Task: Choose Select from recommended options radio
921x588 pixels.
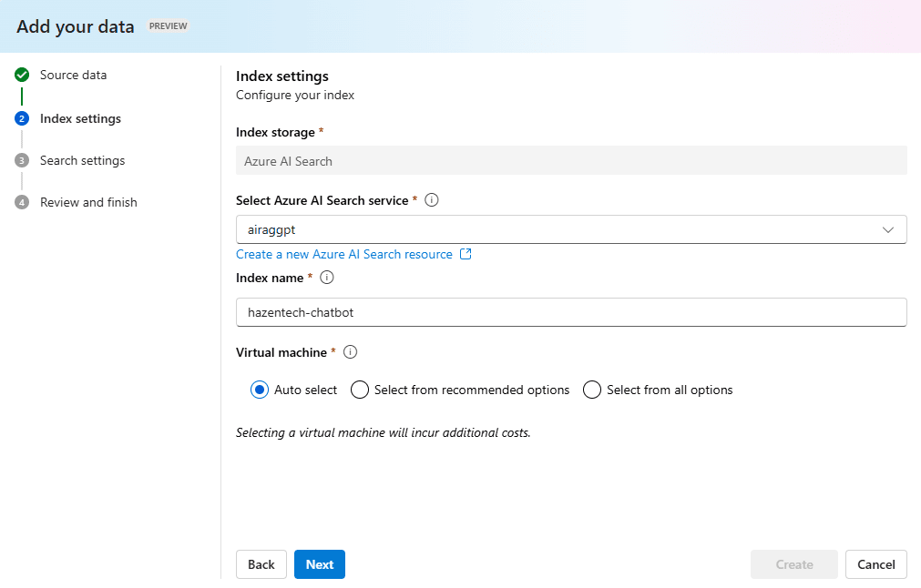Action: [x=360, y=390]
